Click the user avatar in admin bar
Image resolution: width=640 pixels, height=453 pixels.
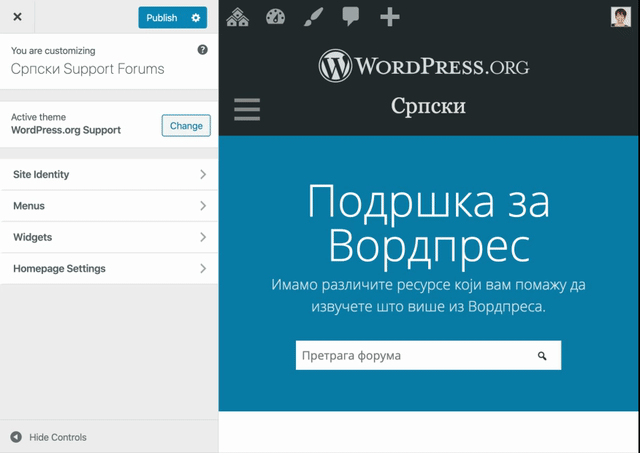(x=620, y=17)
